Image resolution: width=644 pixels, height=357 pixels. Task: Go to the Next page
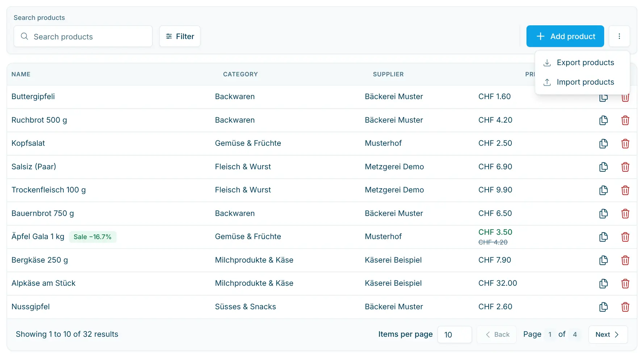pos(608,335)
